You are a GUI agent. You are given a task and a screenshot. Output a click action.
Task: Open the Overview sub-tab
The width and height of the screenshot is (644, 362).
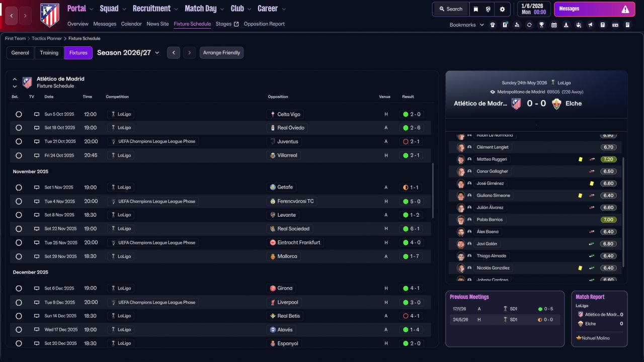(77, 24)
